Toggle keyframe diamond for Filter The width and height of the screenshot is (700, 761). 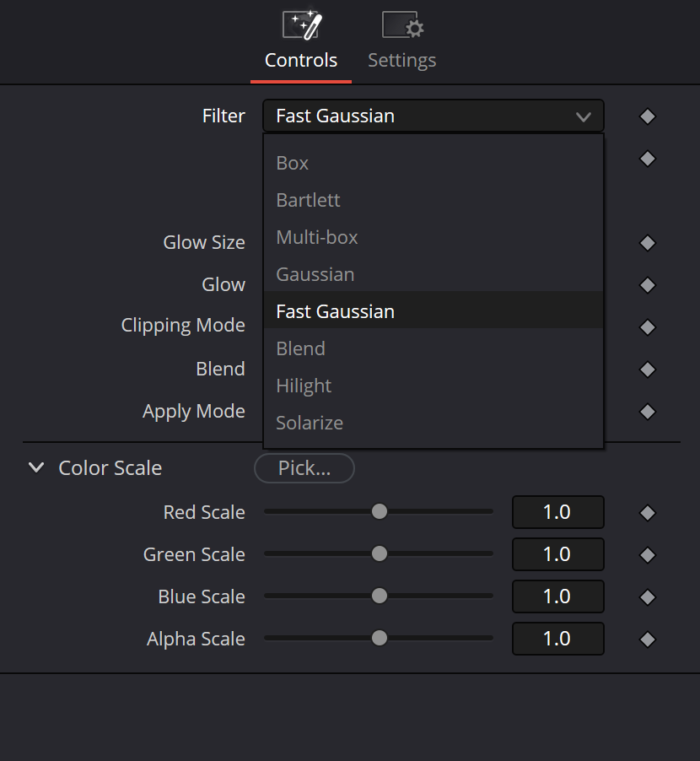[648, 116]
